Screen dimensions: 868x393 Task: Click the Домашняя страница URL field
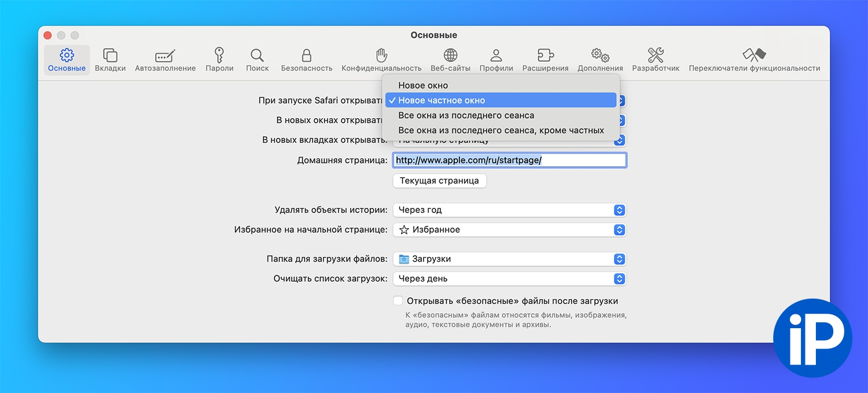coord(509,160)
